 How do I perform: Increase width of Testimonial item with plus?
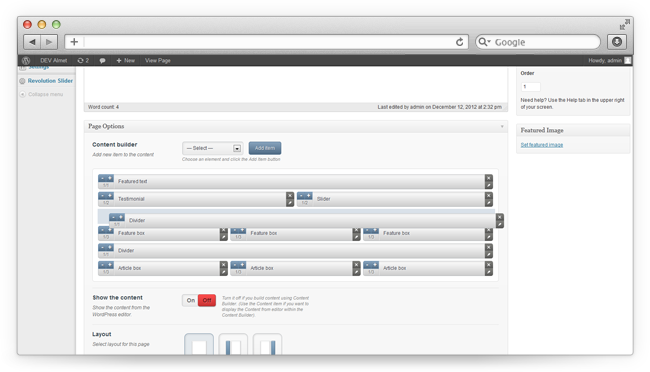[110, 195]
